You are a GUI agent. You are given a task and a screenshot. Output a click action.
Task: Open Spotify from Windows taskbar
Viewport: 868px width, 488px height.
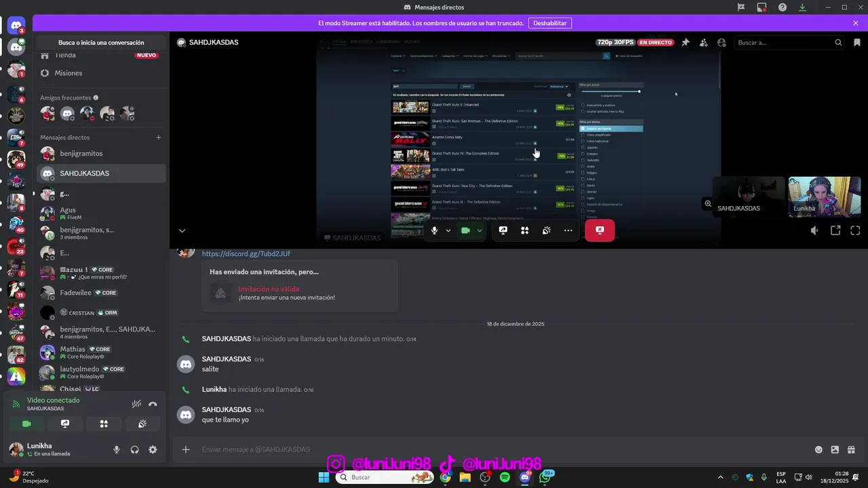coord(505,477)
